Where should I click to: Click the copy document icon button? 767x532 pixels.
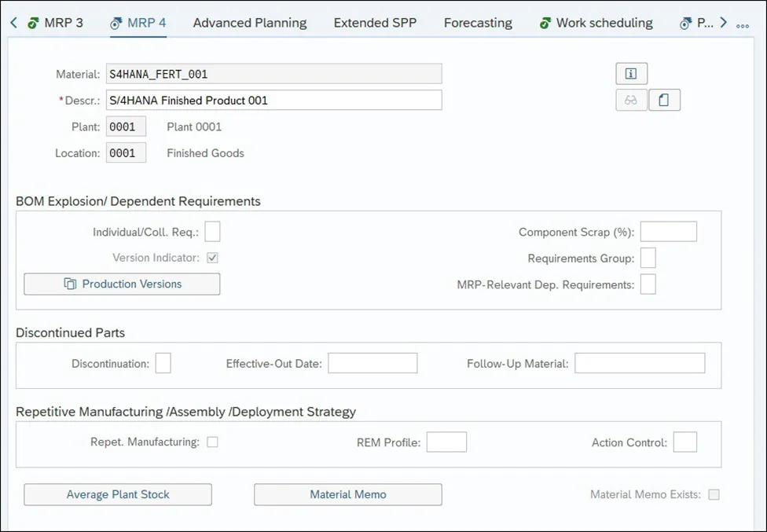tap(664, 101)
